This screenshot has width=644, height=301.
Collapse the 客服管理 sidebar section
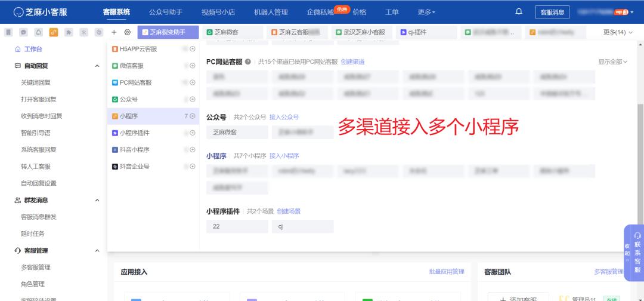coord(97,250)
